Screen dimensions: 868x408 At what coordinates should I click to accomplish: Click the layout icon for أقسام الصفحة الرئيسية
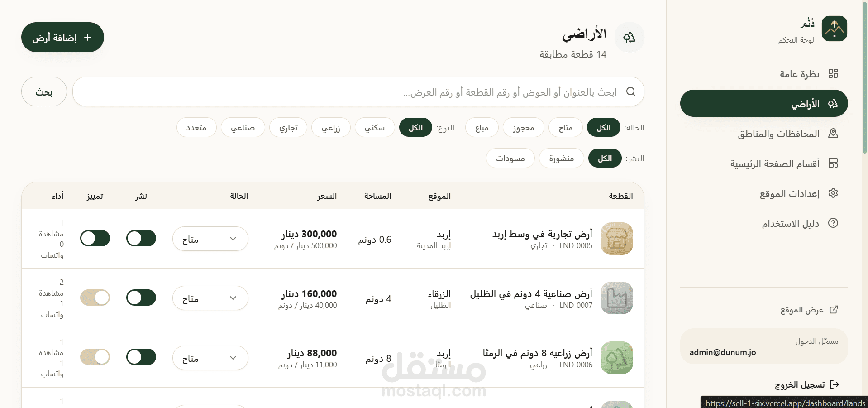click(x=833, y=163)
